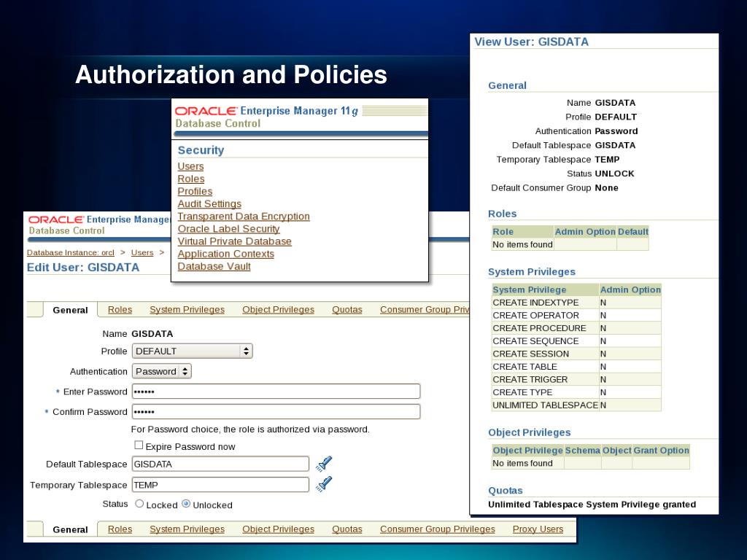Click the CREATE TRIGGER privilege row
Viewport: 747px width, 560px height.
pyautogui.click(x=576, y=379)
